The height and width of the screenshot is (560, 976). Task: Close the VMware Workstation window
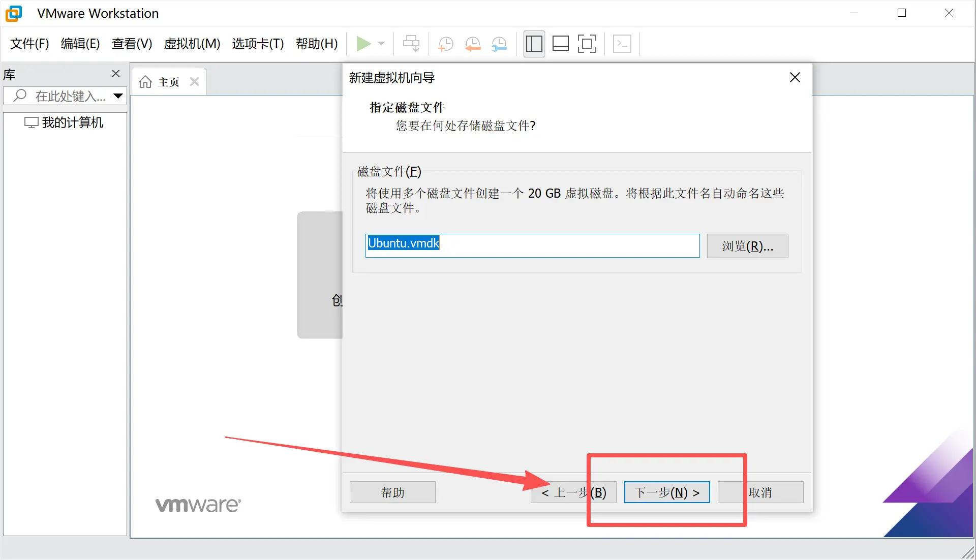949,13
